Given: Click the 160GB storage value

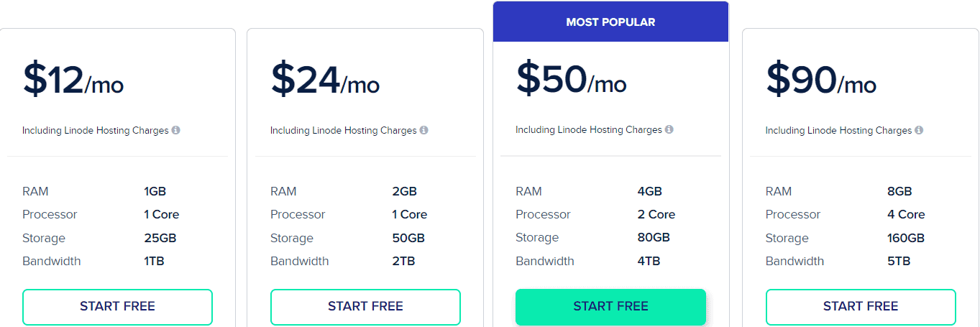Looking at the screenshot, I should click(x=906, y=238).
